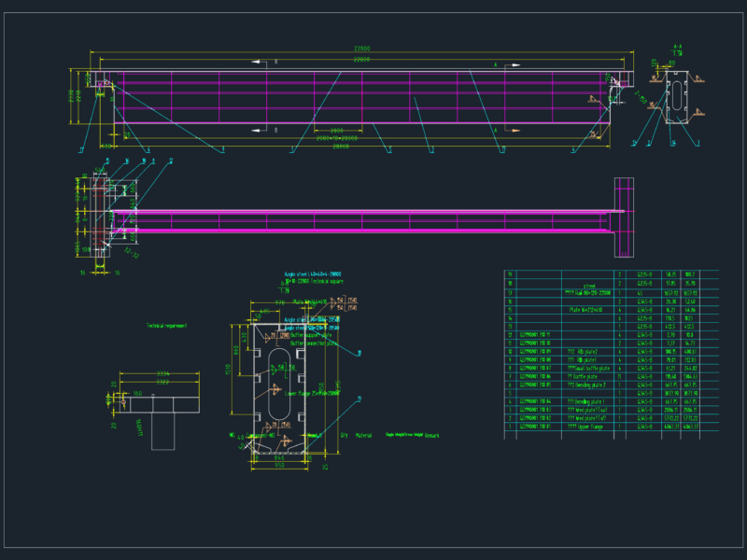Click the 'Technical square' note text
Screen dimensions: 747x560
click(327, 282)
